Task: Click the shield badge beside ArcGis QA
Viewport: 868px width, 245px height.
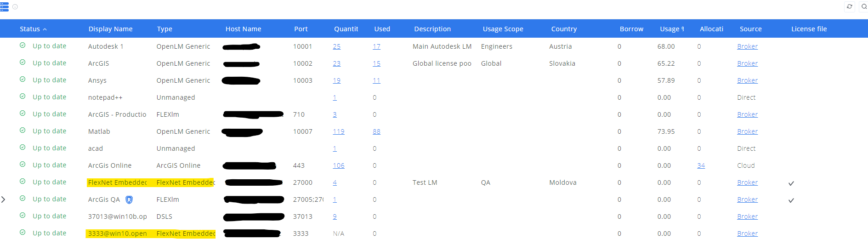Action: point(129,199)
